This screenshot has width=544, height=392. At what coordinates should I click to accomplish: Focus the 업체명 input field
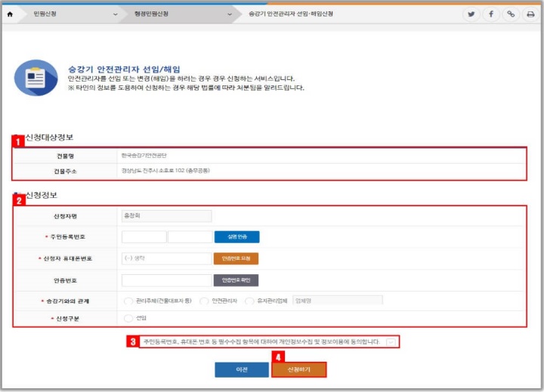tap(338, 301)
